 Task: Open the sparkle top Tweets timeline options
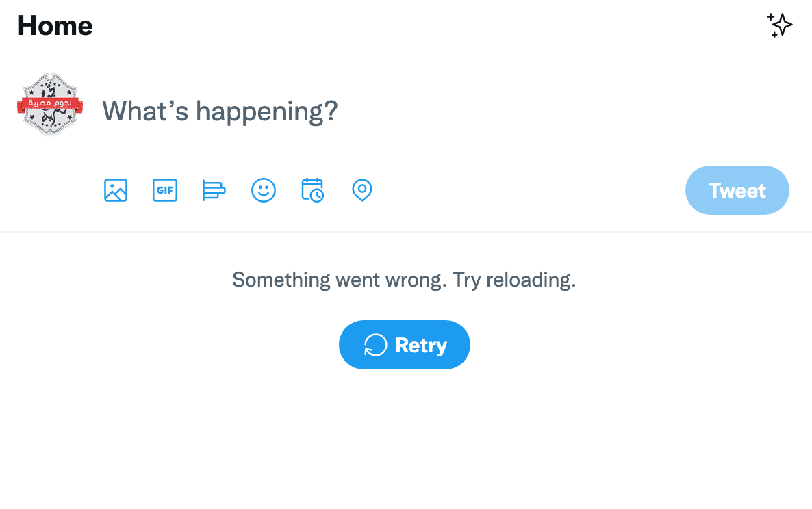pyautogui.click(x=779, y=25)
